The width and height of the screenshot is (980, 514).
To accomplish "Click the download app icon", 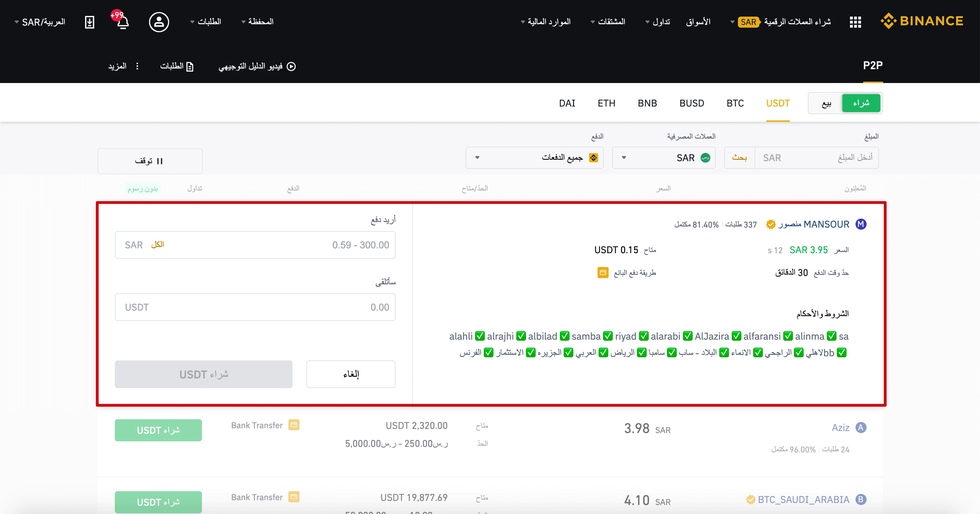I will click(90, 22).
